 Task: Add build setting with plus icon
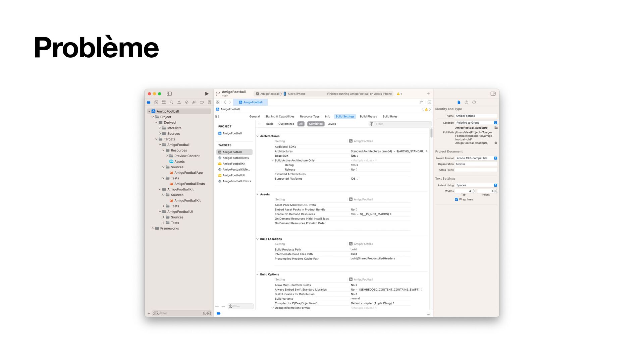click(x=259, y=124)
